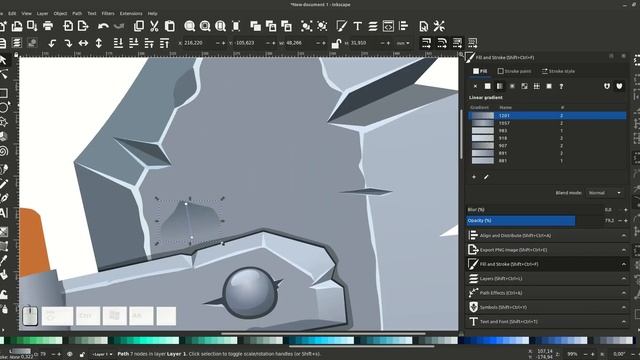Select the Spiral tool
Viewport: 640px width, 360px height.
click(3, 151)
